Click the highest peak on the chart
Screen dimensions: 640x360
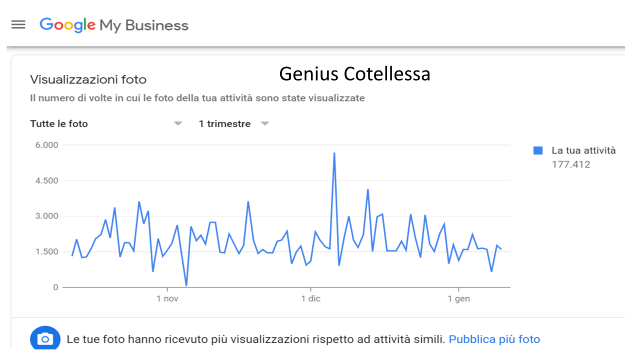pyautogui.click(x=334, y=153)
